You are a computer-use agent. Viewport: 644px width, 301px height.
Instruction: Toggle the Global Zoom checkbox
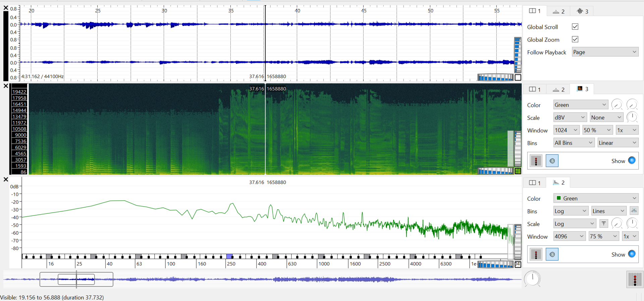575,39
